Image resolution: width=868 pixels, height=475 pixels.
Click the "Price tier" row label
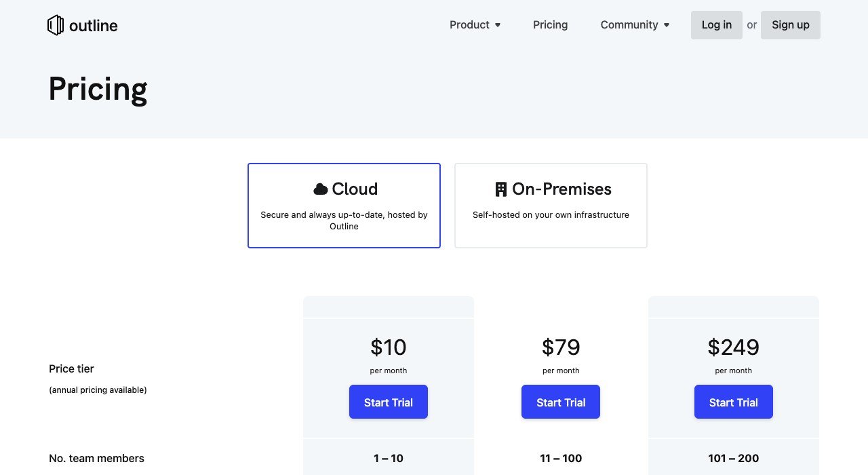[71, 368]
